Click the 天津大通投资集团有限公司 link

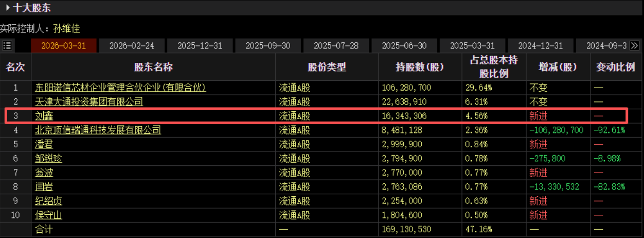coord(89,102)
